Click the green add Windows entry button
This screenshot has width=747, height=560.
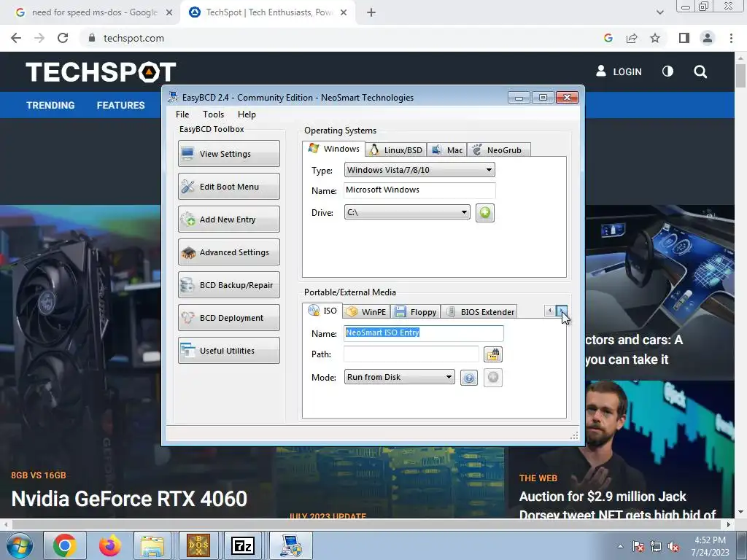pos(485,212)
